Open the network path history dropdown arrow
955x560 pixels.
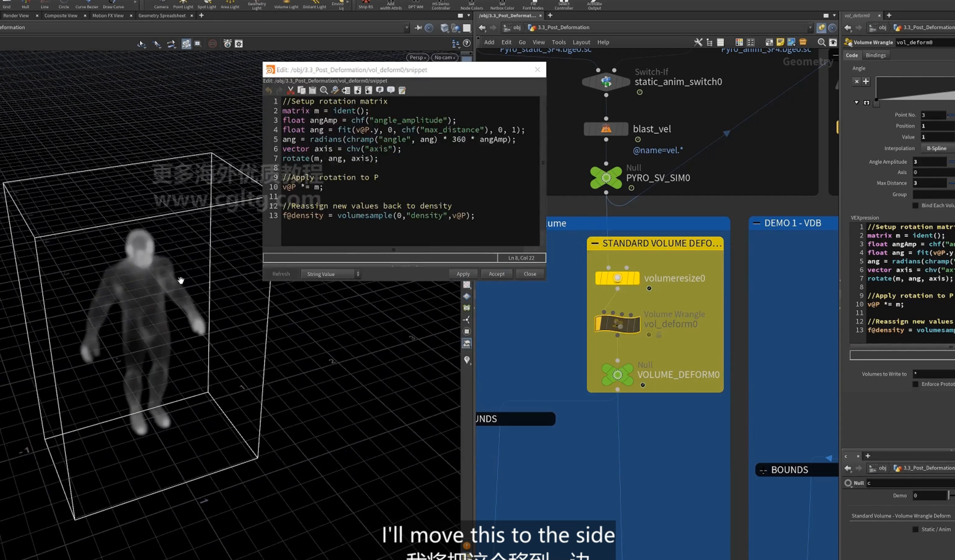[x=810, y=28]
